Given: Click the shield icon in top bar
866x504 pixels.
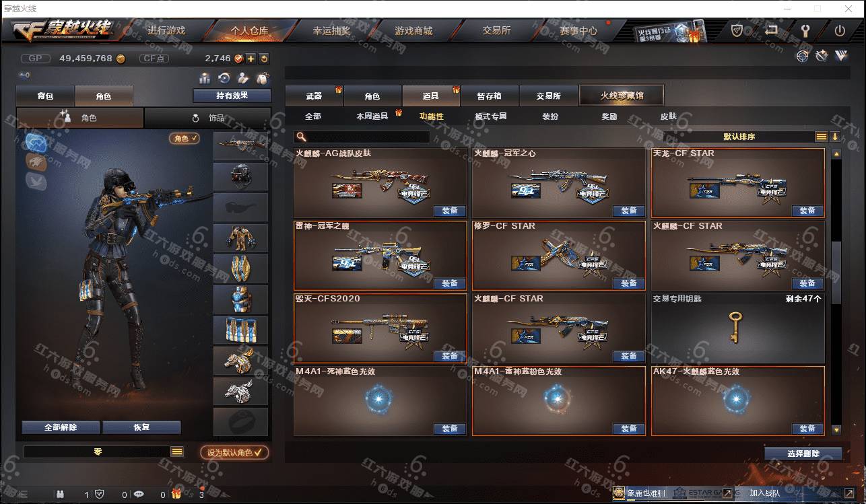Looking at the screenshot, I should tap(737, 31).
